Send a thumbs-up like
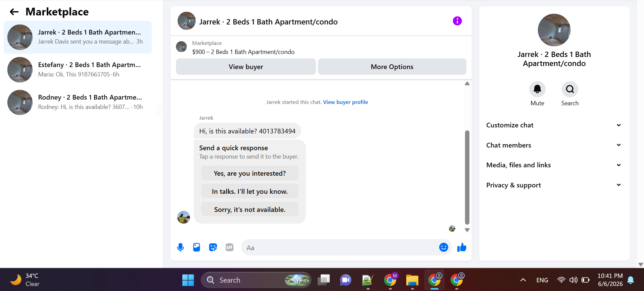Image resolution: width=644 pixels, height=291 pixels. [462, 247]
